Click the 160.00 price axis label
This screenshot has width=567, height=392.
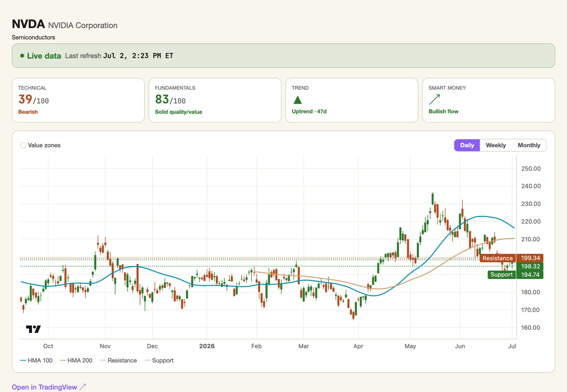coord(530,328)
